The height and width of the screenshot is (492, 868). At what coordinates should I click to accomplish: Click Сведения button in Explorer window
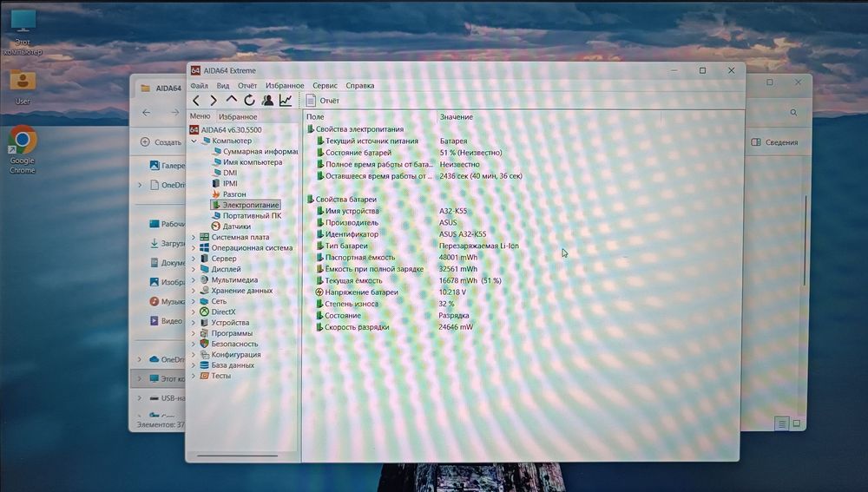point(774,142)
